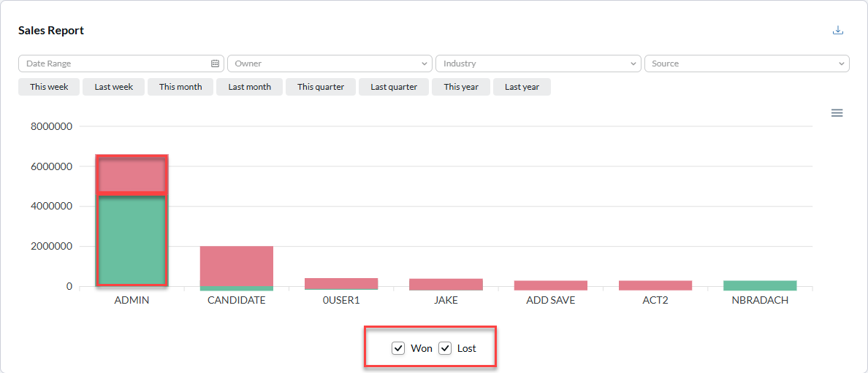Filter report by This year
The height and width of the screenshot is (373, 868).
[x=461, y=87]
